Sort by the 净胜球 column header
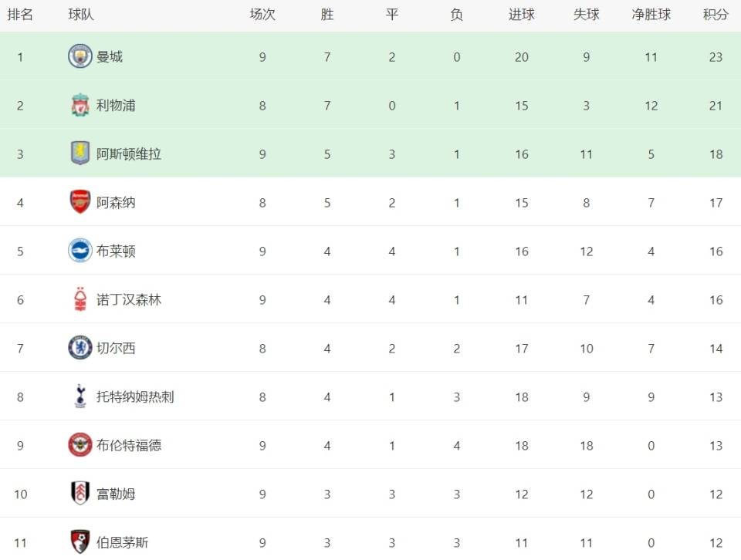 [651, 15]
